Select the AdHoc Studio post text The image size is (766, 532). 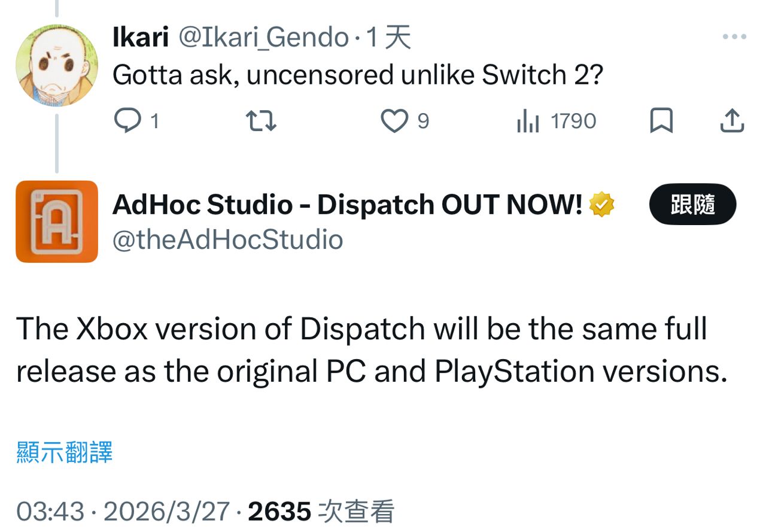point(371,350)
